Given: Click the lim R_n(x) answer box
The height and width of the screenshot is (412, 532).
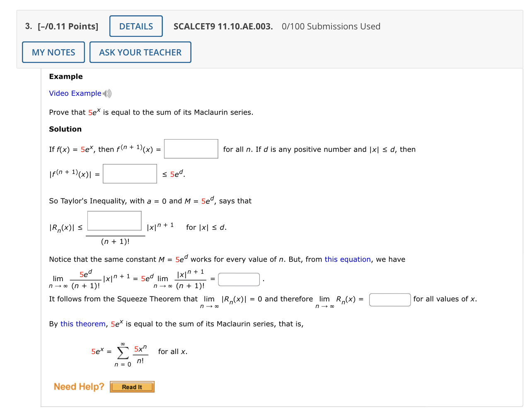Looking at the screenshot, I should (x=389, y=299).
